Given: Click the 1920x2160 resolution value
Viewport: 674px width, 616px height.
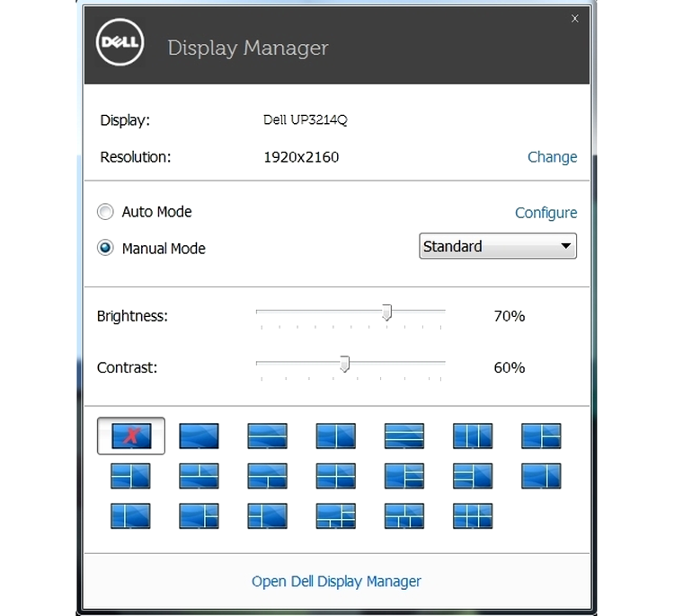Looking at the screenshot, I should point(301,157).
